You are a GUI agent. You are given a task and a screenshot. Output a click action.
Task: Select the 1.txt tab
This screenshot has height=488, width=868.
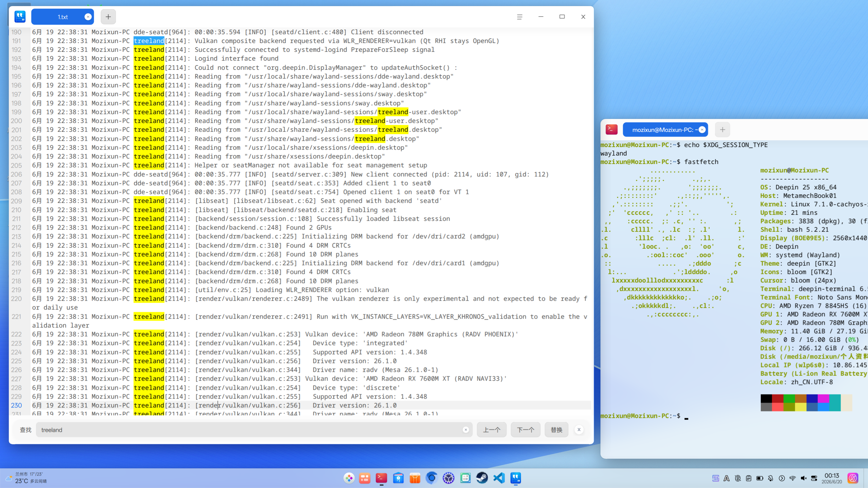pos(62,17)
